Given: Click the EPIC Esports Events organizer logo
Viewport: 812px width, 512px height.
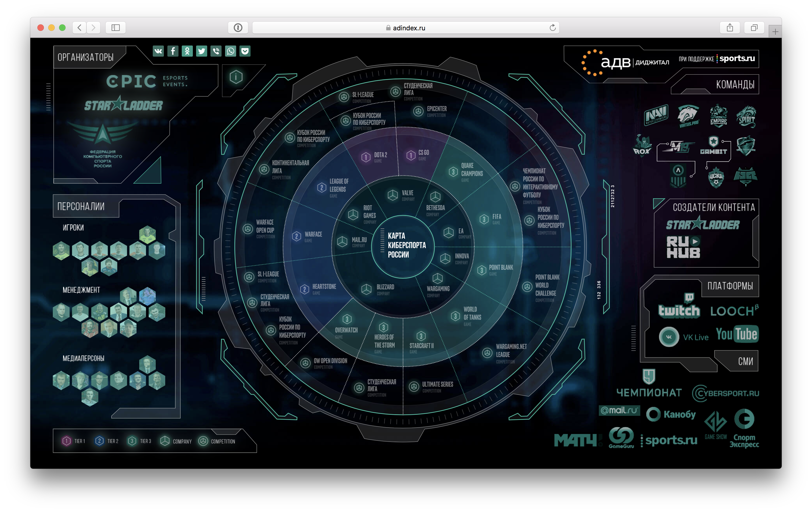Looking at the screenshot, I should click(147, 81).
